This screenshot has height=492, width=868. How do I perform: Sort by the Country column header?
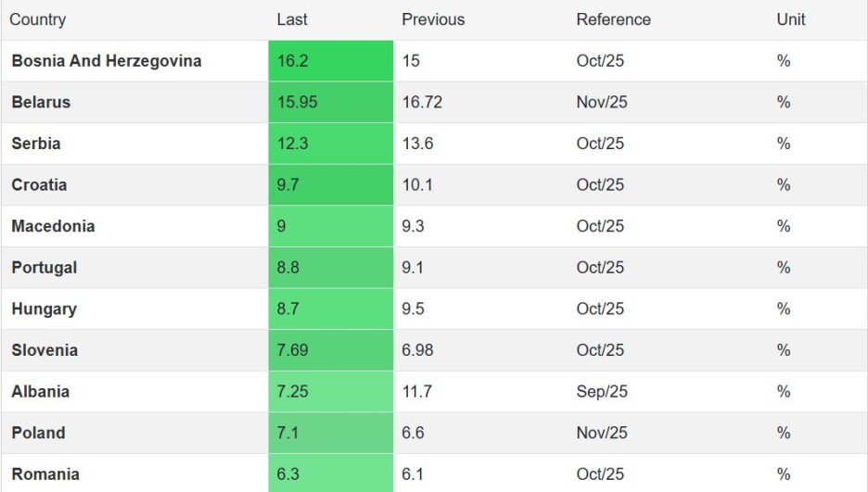(x=37, y=19)
